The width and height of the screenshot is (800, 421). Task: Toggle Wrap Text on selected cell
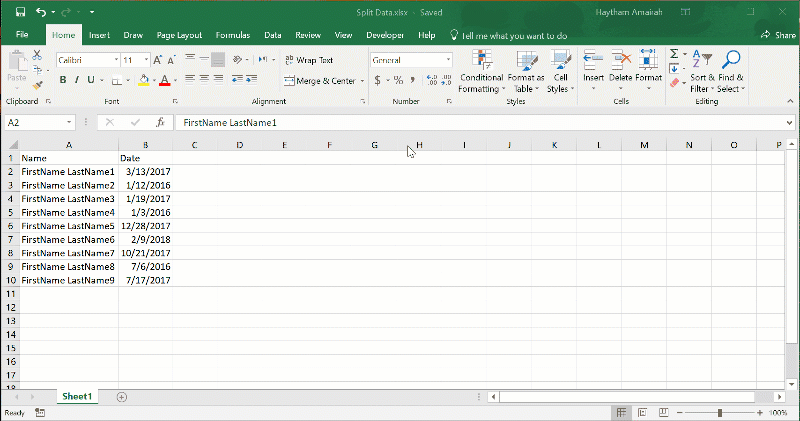(309, 60)
